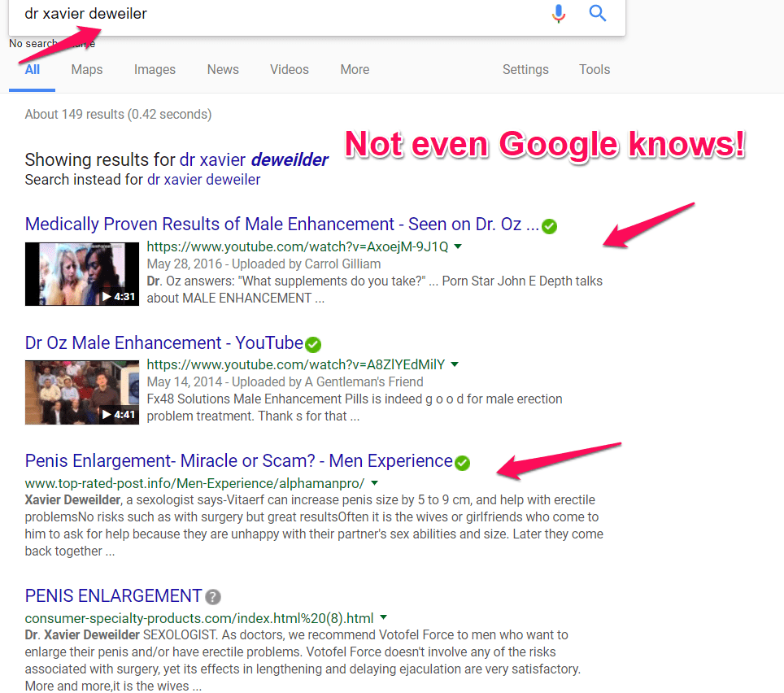The height and width of the screenshot is (693, 784).
Task: Open the Videos tab
Action: (290, 69)
